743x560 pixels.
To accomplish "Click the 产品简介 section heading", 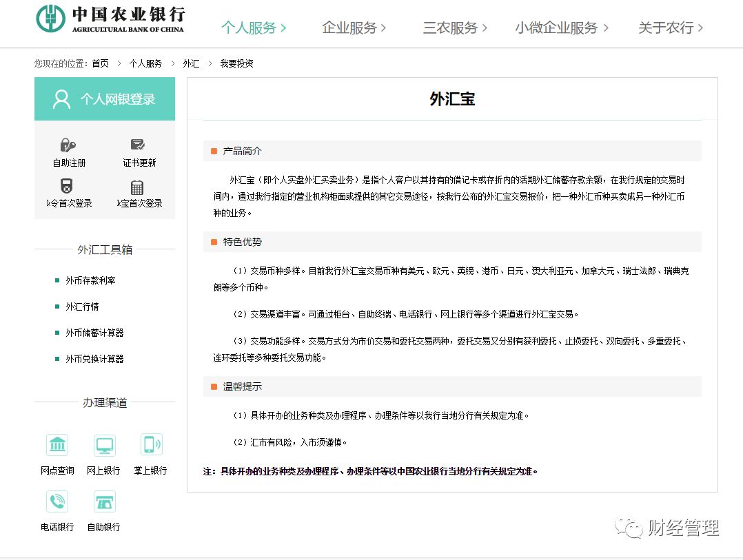I will coord(242,151).
